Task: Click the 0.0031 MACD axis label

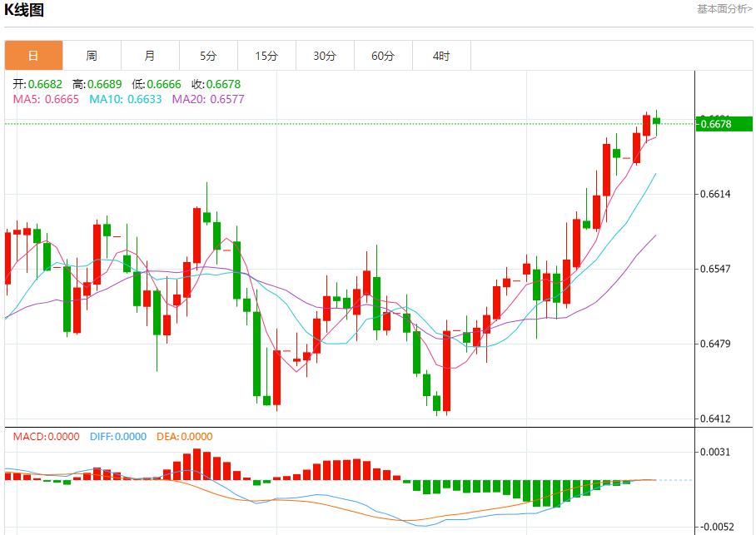Action: (x=715, y=452)
